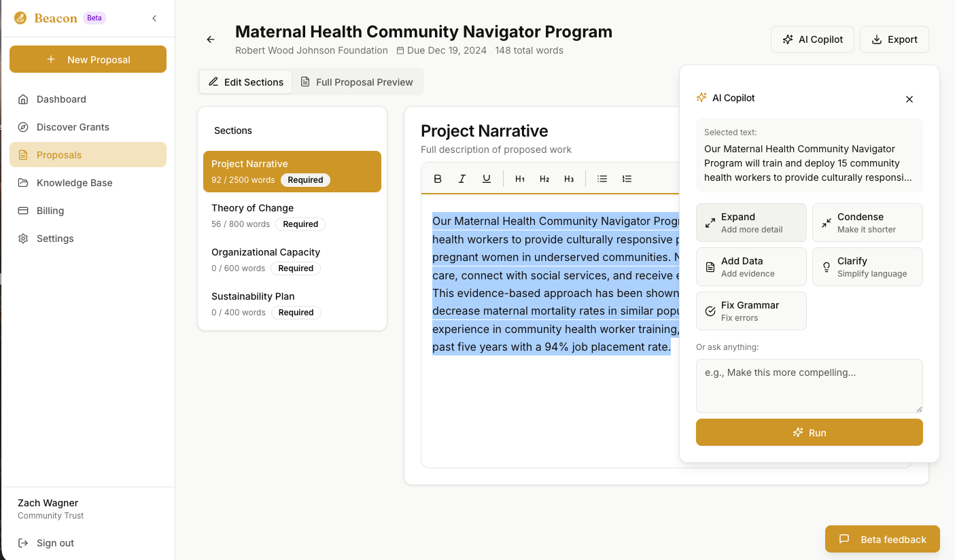
Task: Set Heading 1 style in the toolbar
Action: coord(520,179)
